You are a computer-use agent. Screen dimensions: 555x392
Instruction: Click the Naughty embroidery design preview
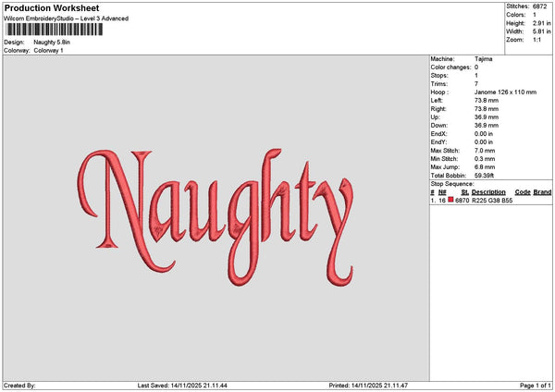click(x=216, y=217)
